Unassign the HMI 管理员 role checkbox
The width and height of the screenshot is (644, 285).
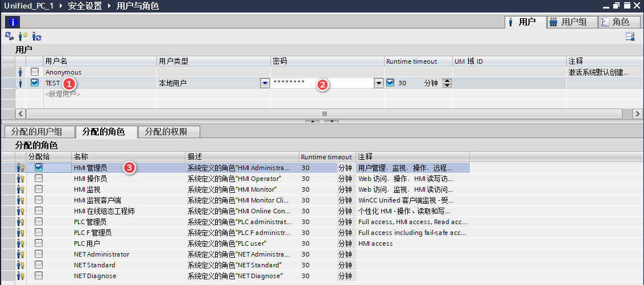point(39,168)
